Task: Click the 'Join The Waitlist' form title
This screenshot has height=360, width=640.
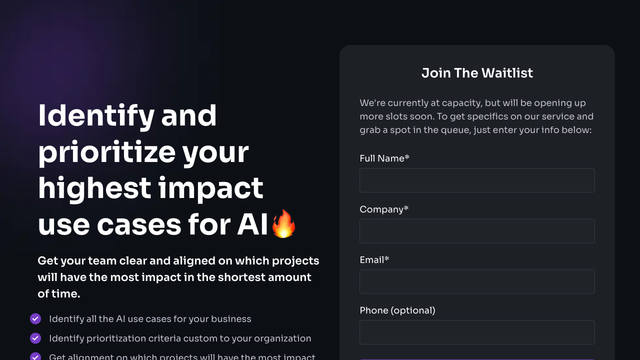Action: 477,73
